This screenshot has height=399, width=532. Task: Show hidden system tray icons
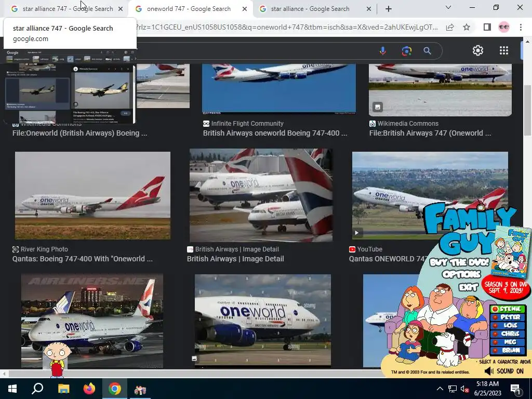[x=440, y=389]
